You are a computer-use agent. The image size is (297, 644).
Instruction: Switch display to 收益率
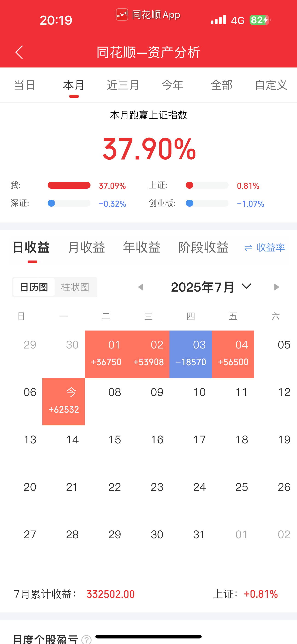point(265,248)
